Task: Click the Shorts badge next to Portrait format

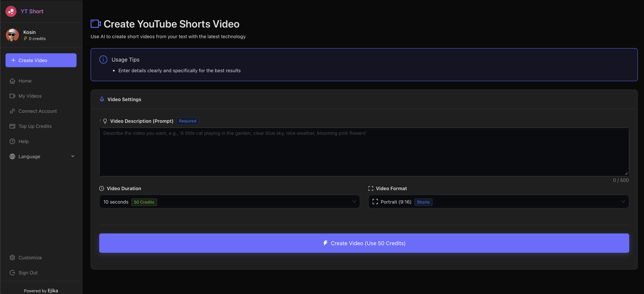Action: (x=423, y=202)
